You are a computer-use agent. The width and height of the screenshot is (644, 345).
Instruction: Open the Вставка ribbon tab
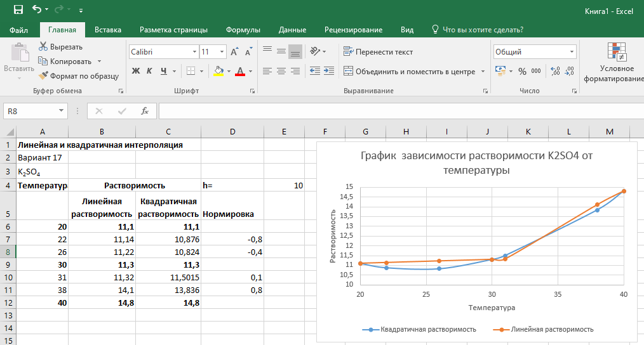pos(107,30)
